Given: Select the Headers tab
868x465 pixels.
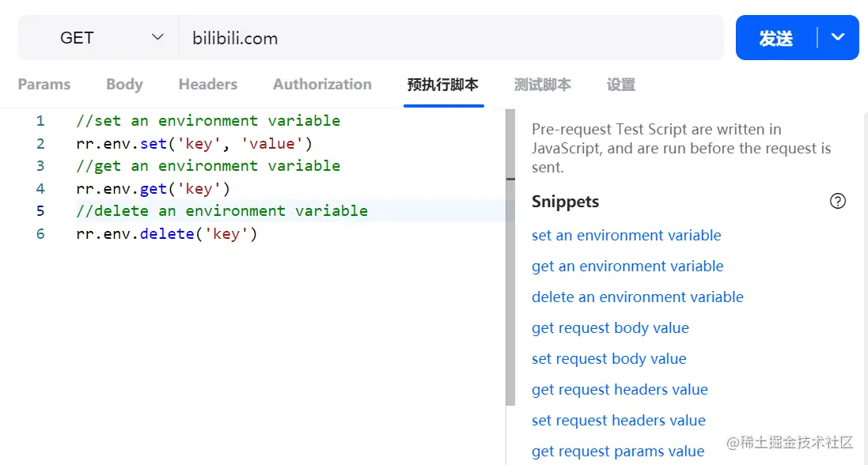Looking at the screenshot, I should pyautogui.click(x=208, y=85).
